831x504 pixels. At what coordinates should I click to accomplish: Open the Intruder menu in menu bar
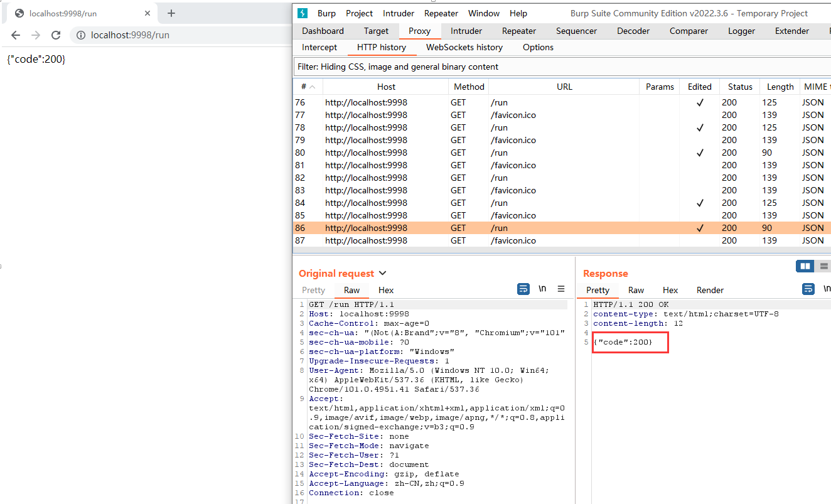click(399, 13)
